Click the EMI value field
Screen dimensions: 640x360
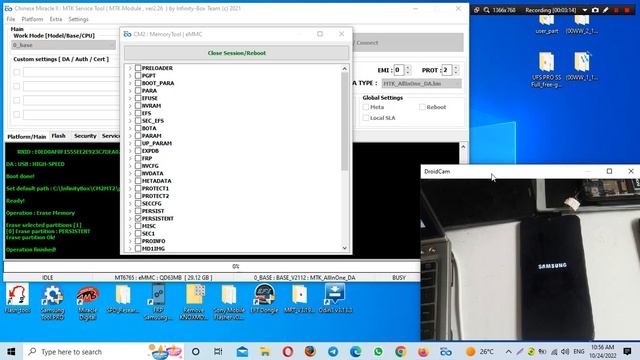[x=399, y=70]
